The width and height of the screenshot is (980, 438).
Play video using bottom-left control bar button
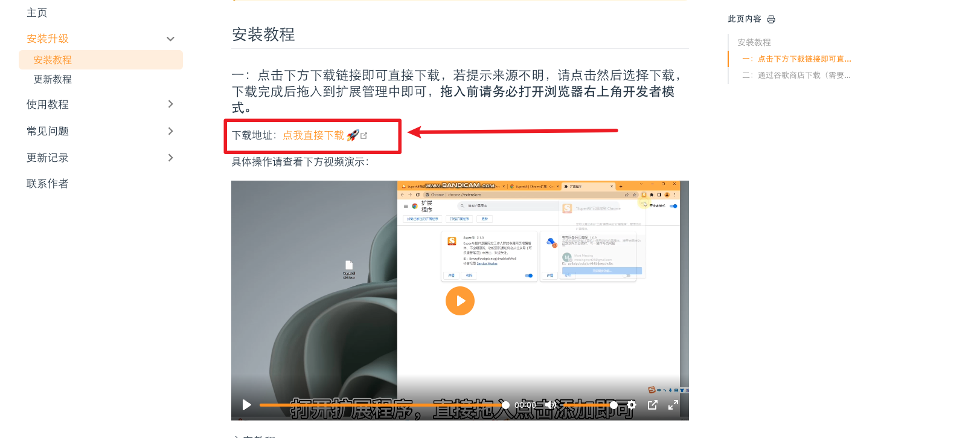coord(246,405)
